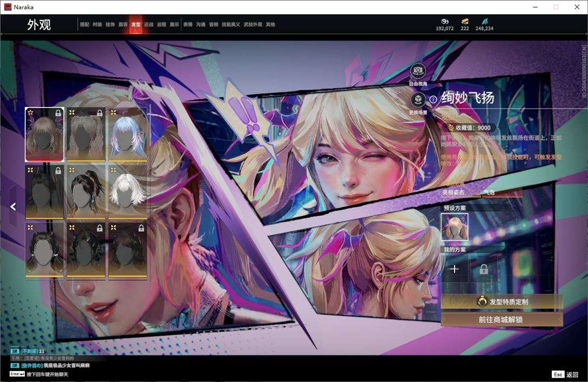Viewport: 588px width, 382px height.
Task: Select the brown high ponytail hairstyle thumbnail
Action: tap(86, 192)
